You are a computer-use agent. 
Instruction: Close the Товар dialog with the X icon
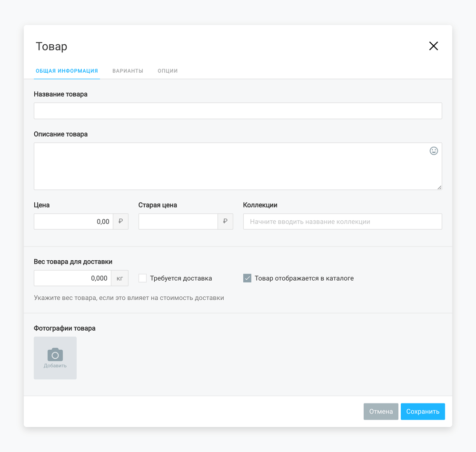point(433,46)
